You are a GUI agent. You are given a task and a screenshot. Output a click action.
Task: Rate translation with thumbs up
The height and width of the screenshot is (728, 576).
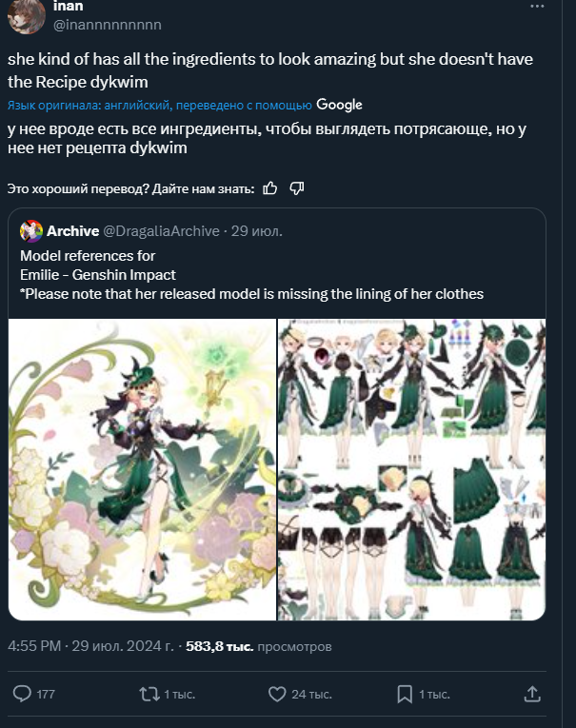coord(269,188)
